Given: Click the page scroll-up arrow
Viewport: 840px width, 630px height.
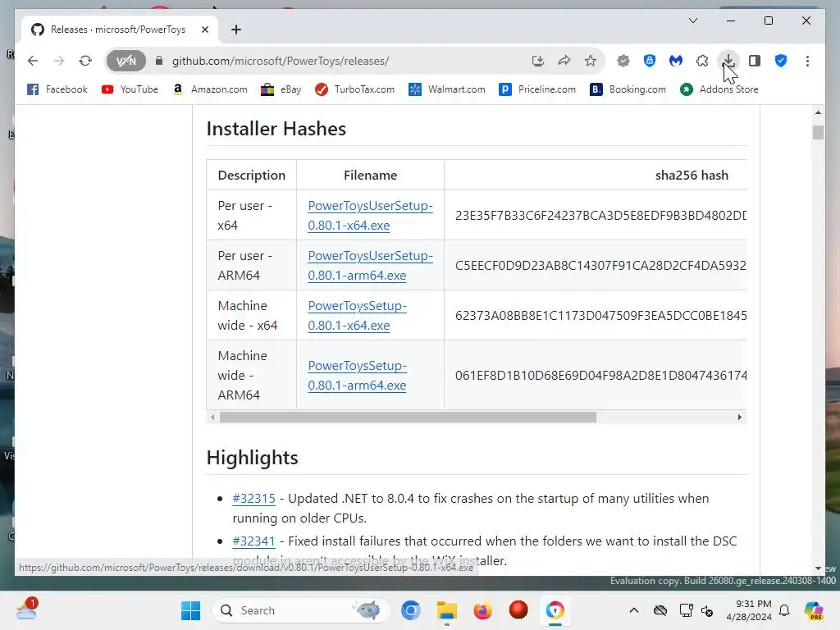Looking at the screenshot, I should click(x=818, y=112).
